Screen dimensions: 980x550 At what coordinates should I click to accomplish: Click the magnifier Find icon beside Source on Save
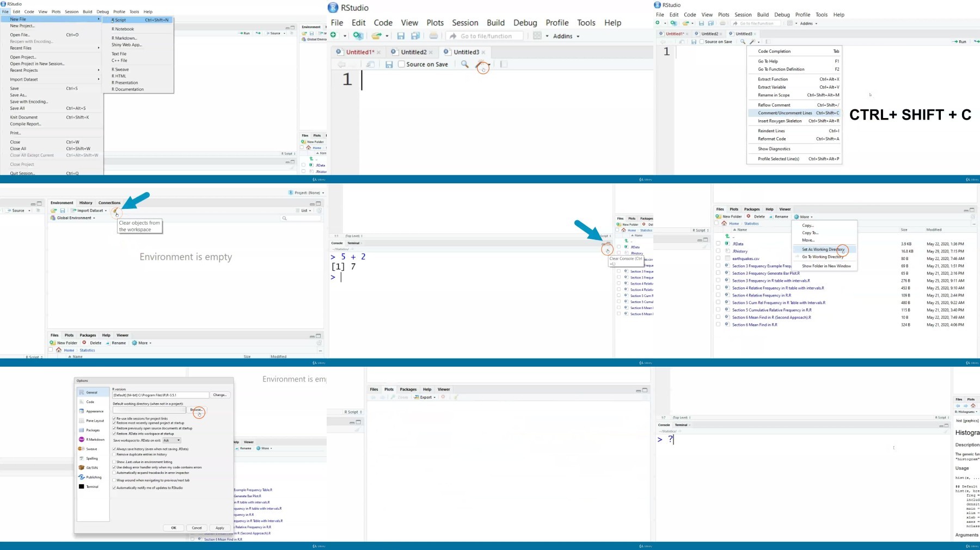click(x=464, y=64)
